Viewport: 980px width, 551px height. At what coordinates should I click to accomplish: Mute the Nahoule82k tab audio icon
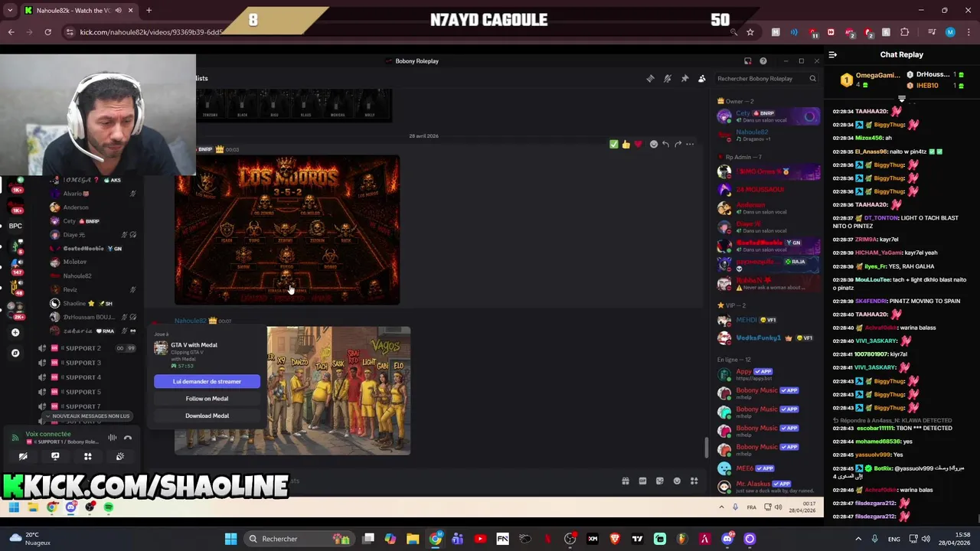click(x=117, y=11)
